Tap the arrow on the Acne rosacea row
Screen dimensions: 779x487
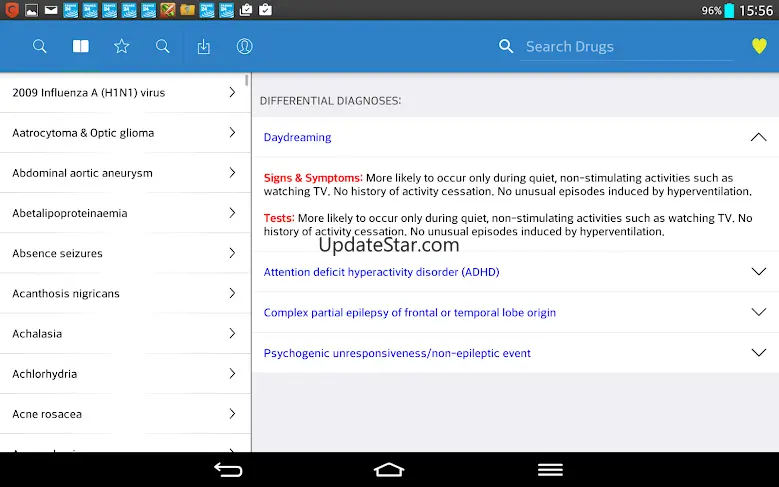coord(232,413)
